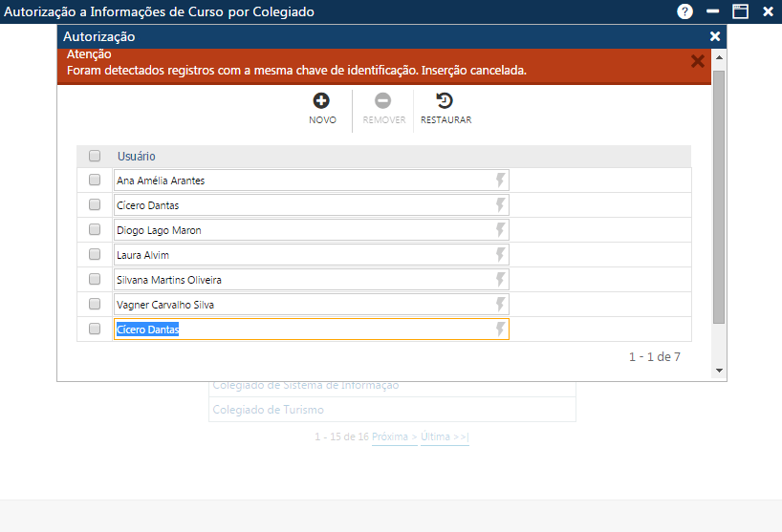Click scrollbar down arrow in Autorização dialog
The image size is (782, 532).
719,372
